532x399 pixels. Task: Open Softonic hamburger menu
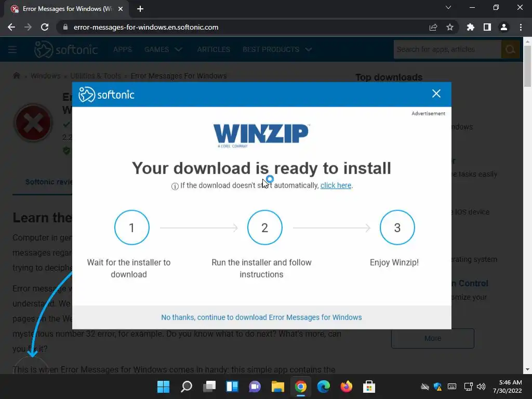pyautogui.click(x=12, y=49)
